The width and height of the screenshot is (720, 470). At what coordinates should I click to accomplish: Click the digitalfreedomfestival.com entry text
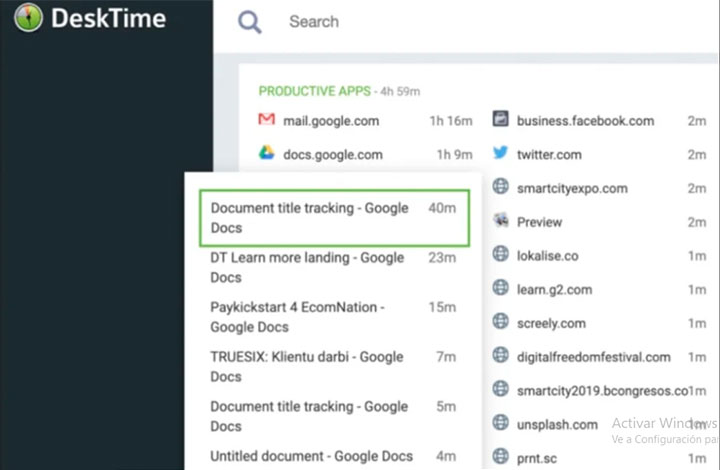pyautogui.click(x=593, y=357)
